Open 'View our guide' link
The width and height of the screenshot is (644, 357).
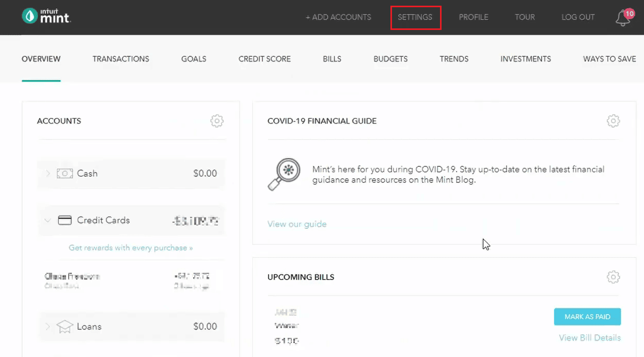coord(297,224)
